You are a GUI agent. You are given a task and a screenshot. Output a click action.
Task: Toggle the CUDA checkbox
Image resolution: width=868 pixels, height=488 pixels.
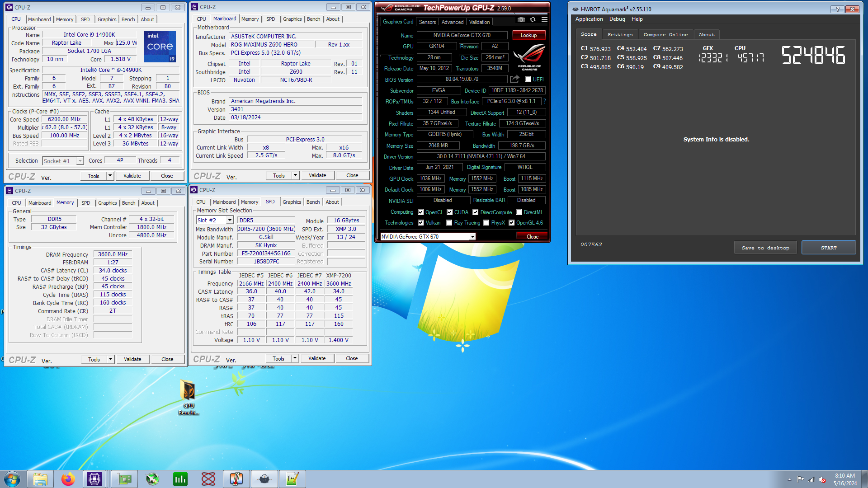[449, 212]
